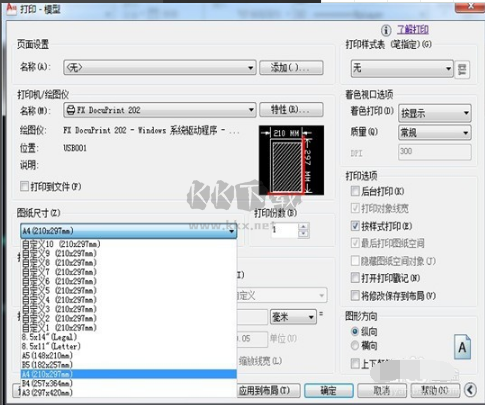The image size is (485, 405).
Task: Confirm with the 确定 button
Action: point(329,390)
